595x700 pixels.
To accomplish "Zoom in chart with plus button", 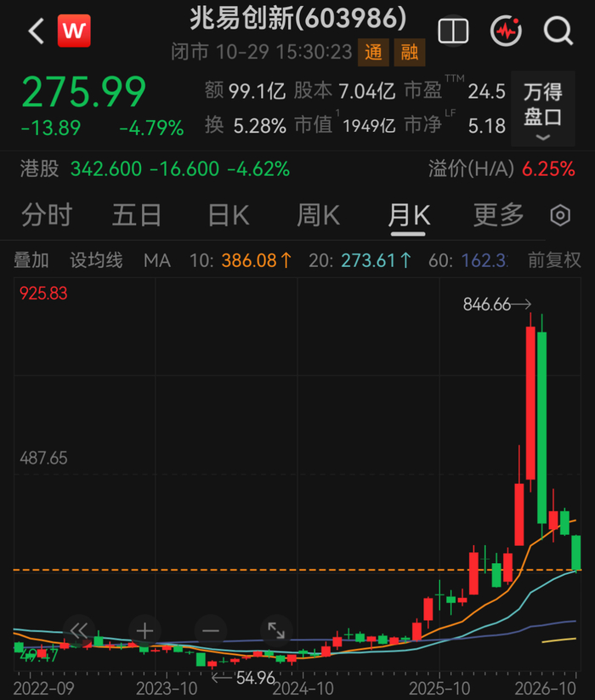I will point(144,631).
